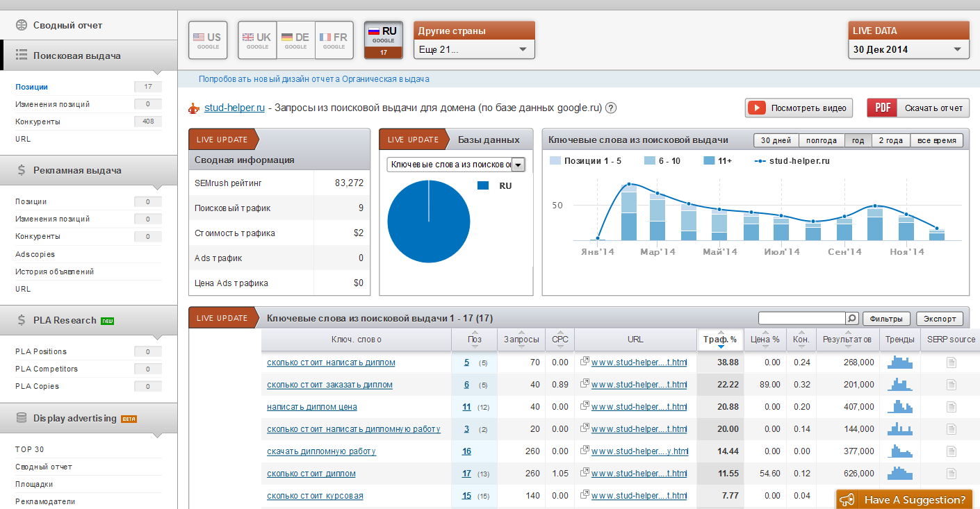Toggle the 11+ positions legend series
The image size is (980, 509).
point(717,160)
